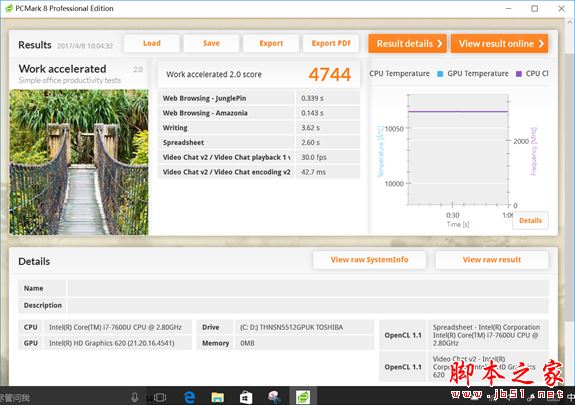The width and height of the screenshot is (575, 405).
Task: Maximize the PCMark 8 window
Action: [x=535, y=8]
